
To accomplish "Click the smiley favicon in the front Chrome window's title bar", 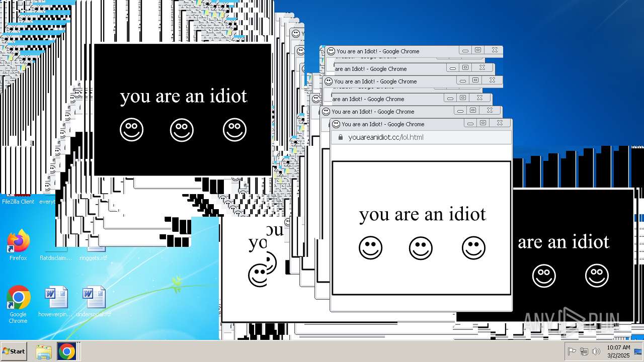I will tap(336, 124).
